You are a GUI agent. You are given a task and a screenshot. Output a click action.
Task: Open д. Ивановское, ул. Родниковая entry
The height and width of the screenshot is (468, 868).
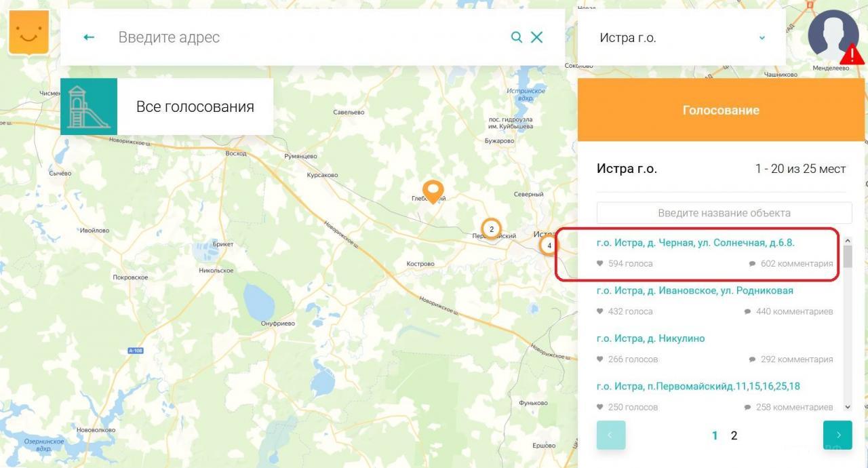[695, 290]
